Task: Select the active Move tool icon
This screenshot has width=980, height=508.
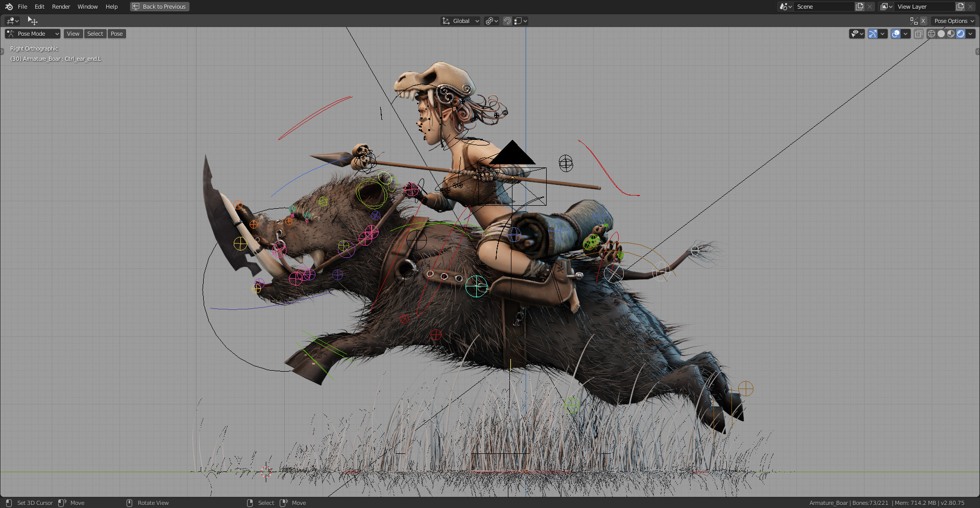Action: (33, 21)
